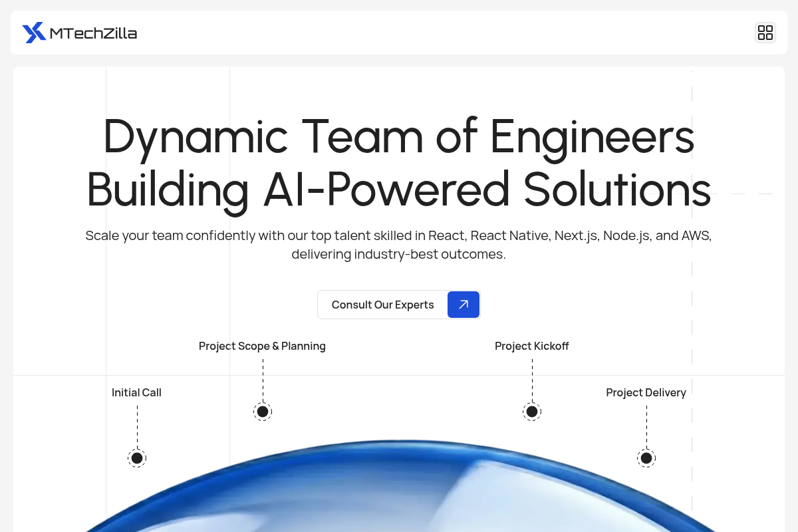Click the Project Kickoff label
The width and height of the screenshot is (798, 532).
[x=532, y=346]
